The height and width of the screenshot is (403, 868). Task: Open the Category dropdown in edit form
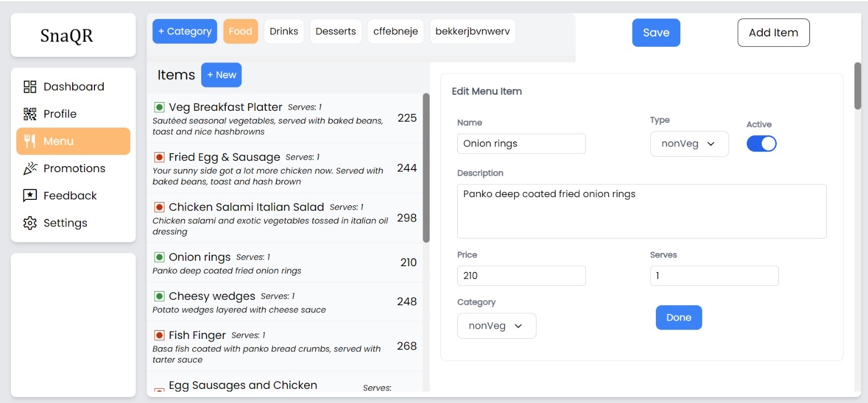coord(496,326)
